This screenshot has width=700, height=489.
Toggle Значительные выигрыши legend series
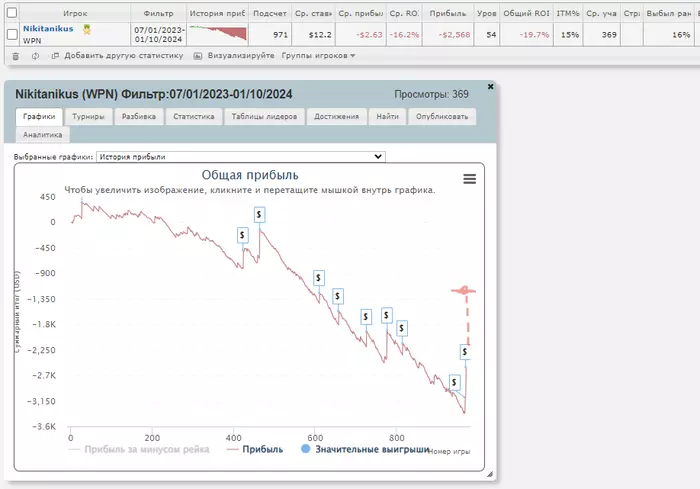pos(365,449)
